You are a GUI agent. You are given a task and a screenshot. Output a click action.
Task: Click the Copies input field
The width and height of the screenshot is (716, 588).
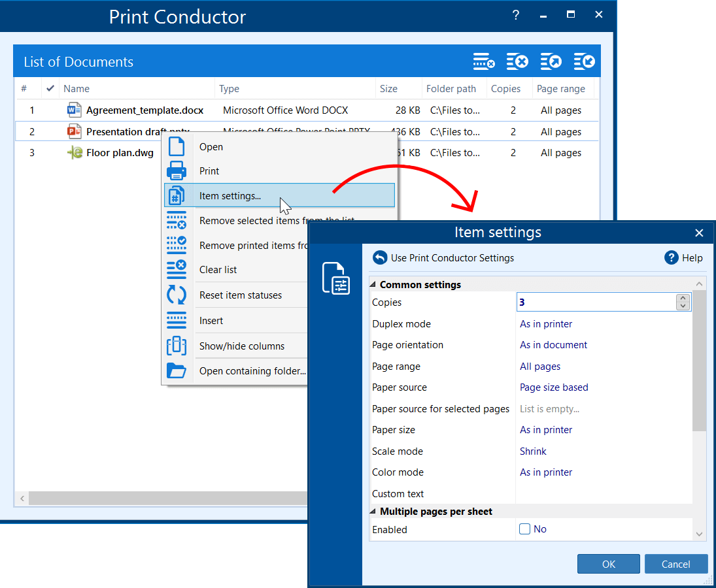point(595,302)
